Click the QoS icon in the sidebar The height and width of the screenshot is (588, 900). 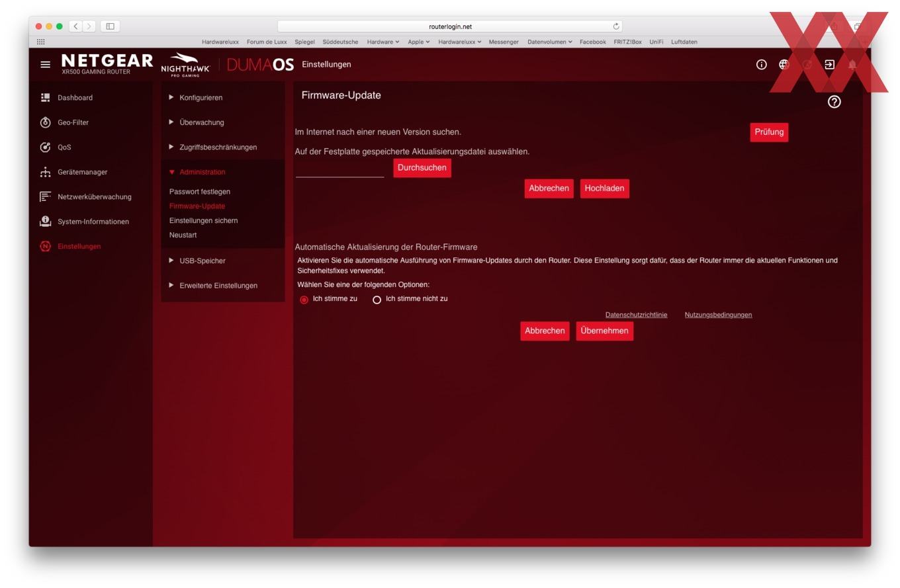pyautogui.click(x=45, y=147)
